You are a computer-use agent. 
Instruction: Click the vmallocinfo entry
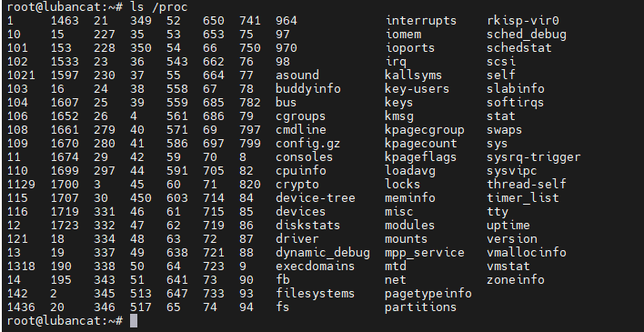click(527, 253)
